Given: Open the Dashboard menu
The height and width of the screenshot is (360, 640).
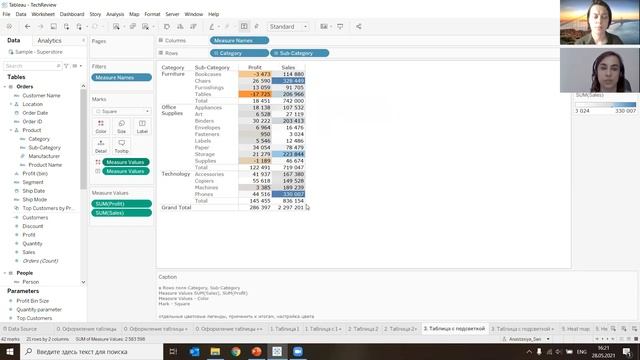Looking at the screenshot, I should click(x=72, y=14).
